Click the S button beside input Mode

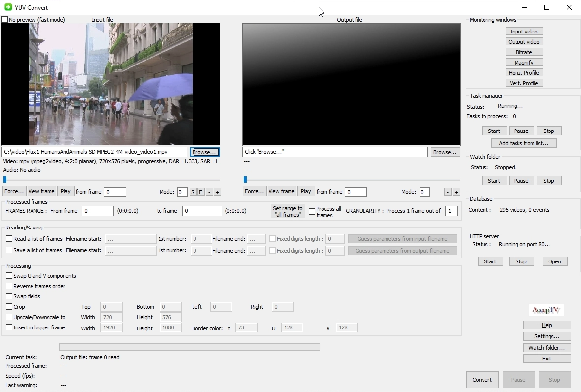[x=193, y=192]
